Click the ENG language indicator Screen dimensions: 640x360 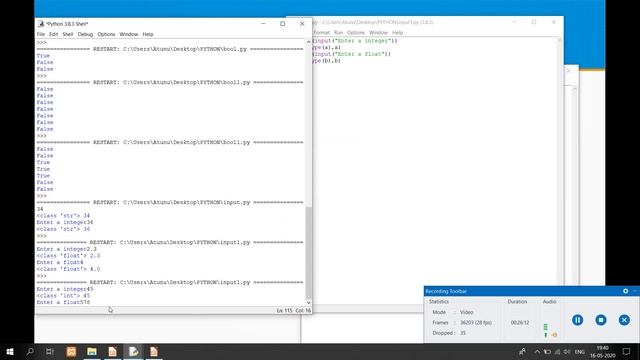[580, 351]
